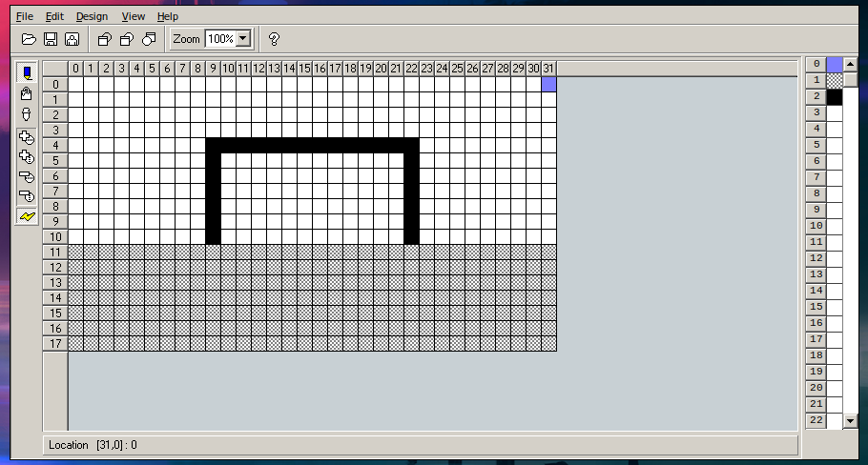
Task: Click the lowest bar-with-hand tool icon
Action: coord(28,195)
